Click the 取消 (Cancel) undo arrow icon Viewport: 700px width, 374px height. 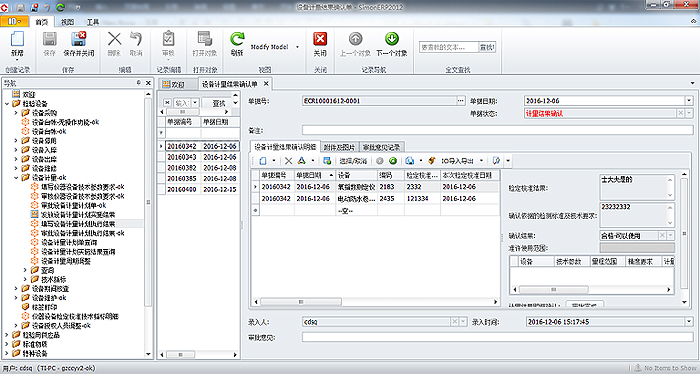coord(136,39)
